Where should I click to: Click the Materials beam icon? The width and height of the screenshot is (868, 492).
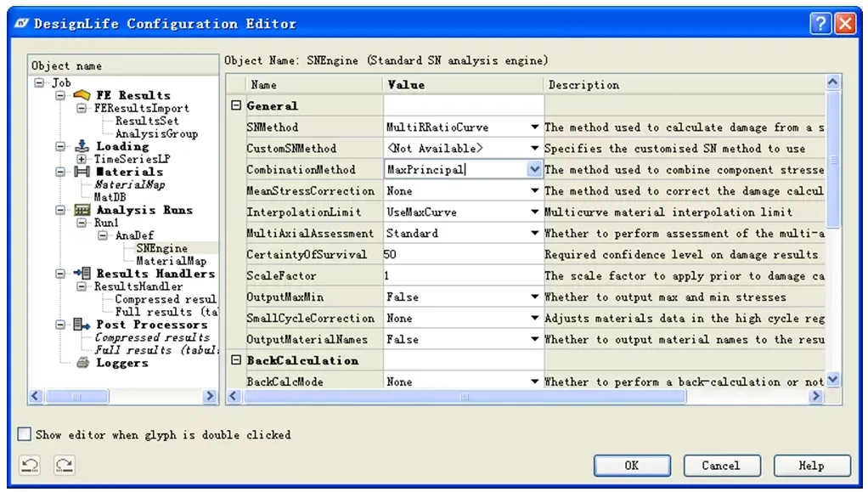coord(82,172)
